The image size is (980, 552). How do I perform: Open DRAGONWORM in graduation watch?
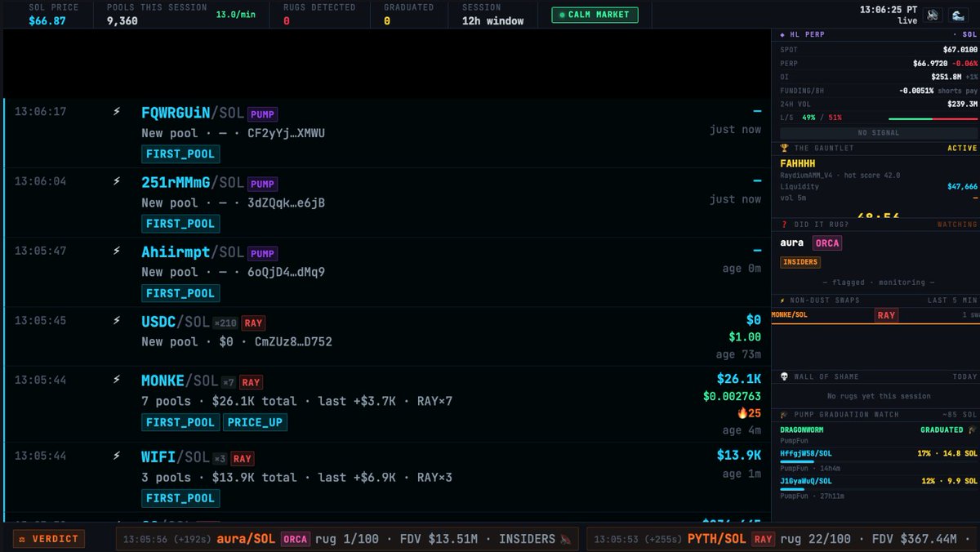(x=802, y=430)
